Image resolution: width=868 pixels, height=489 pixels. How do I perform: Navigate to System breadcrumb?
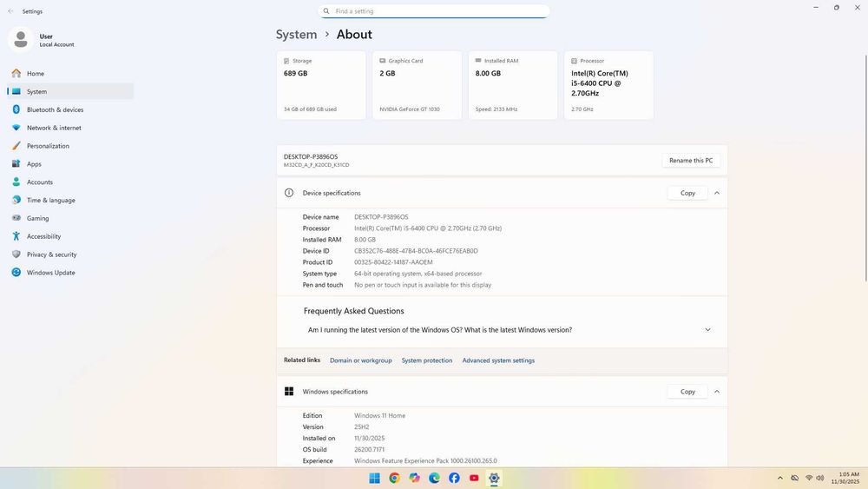pos(296,35)
